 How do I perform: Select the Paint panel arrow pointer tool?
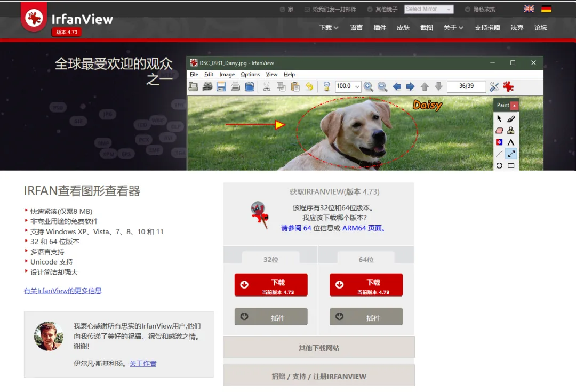(499, 118)
